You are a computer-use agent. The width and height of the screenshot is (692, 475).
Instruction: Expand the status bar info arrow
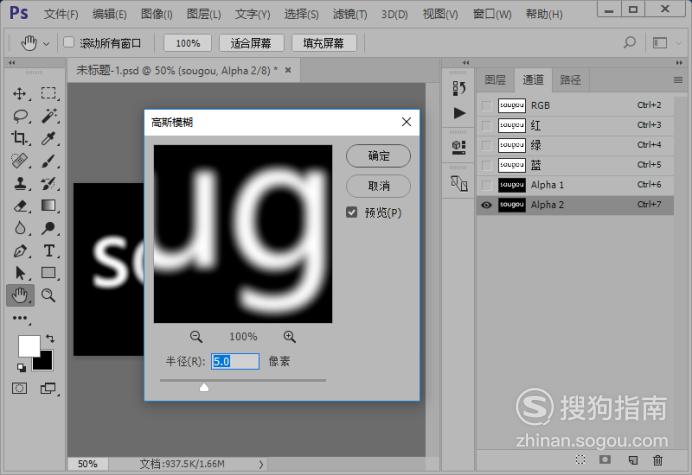pyautogui.click(x=261, y=464)
